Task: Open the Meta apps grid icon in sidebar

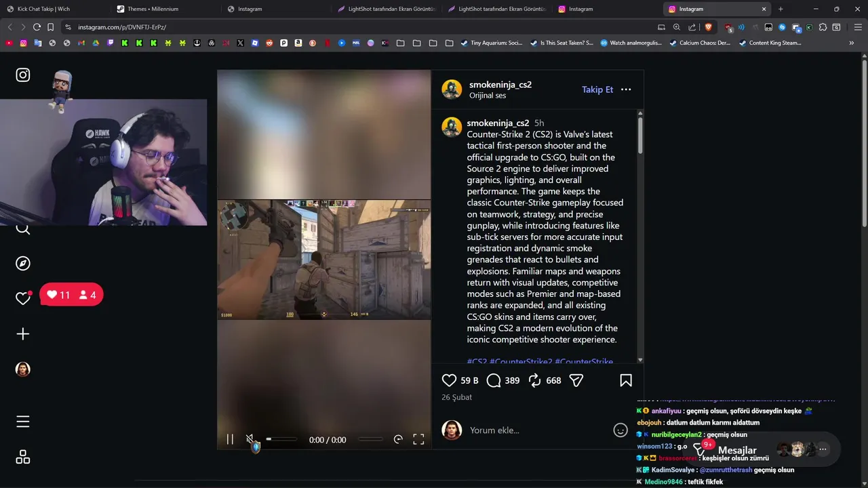Action: [23, 457]
